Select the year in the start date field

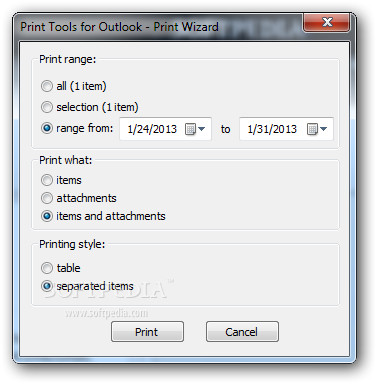point(165,129)
